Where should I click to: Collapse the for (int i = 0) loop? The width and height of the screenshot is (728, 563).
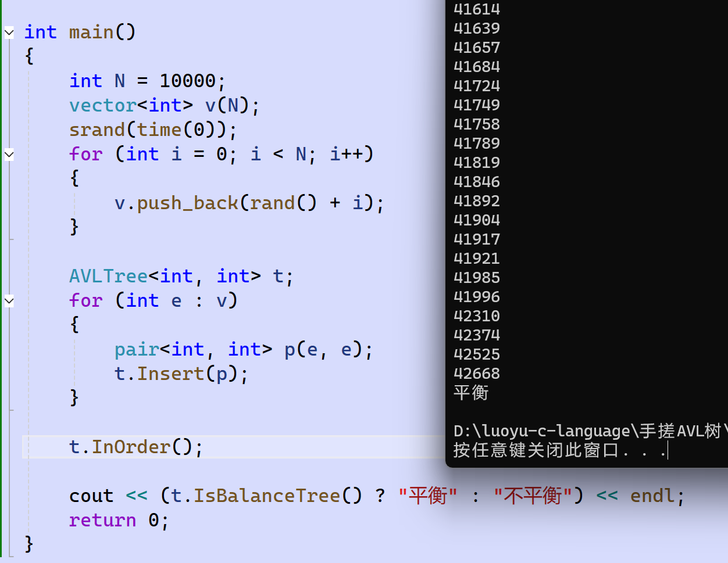point(9,155)
